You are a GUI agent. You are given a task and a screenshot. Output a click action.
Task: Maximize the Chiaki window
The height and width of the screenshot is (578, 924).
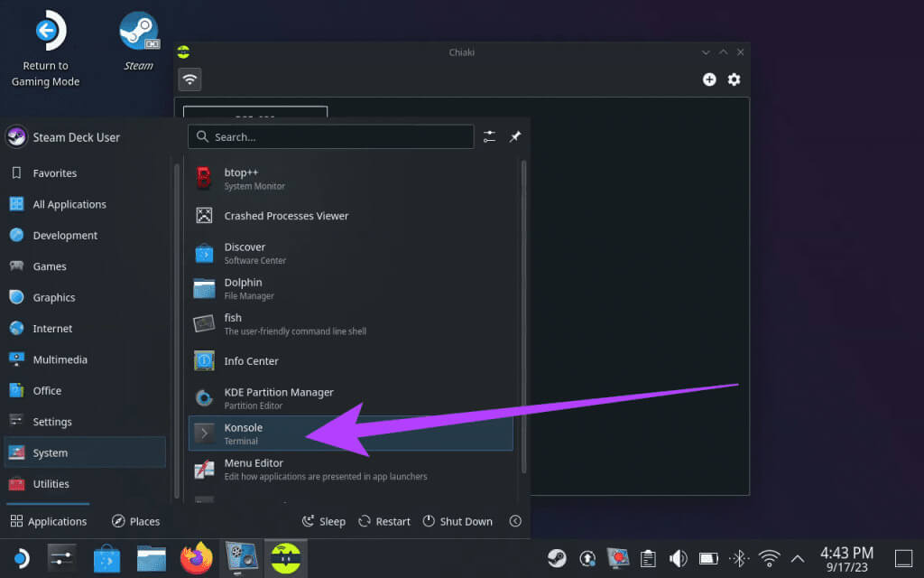(x=723, y=52)
